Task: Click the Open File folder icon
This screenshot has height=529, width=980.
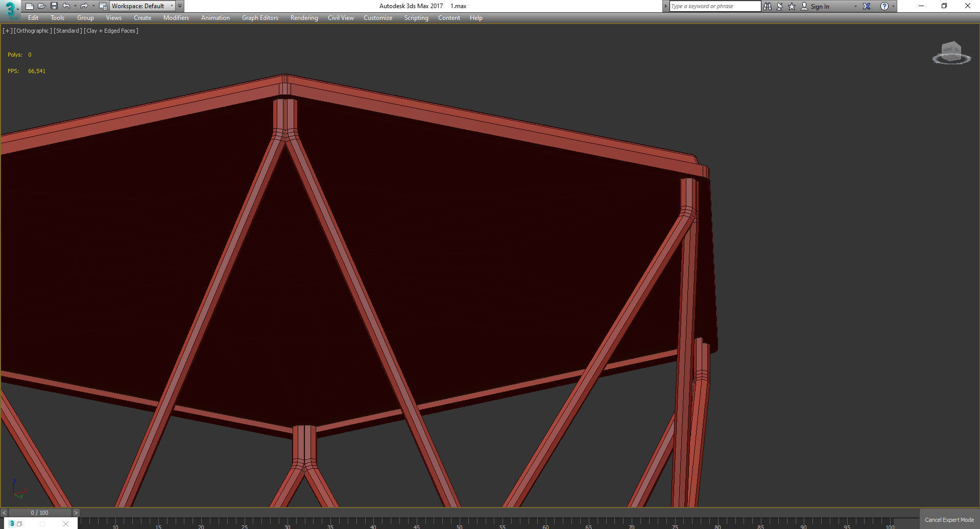Action: 42,6
